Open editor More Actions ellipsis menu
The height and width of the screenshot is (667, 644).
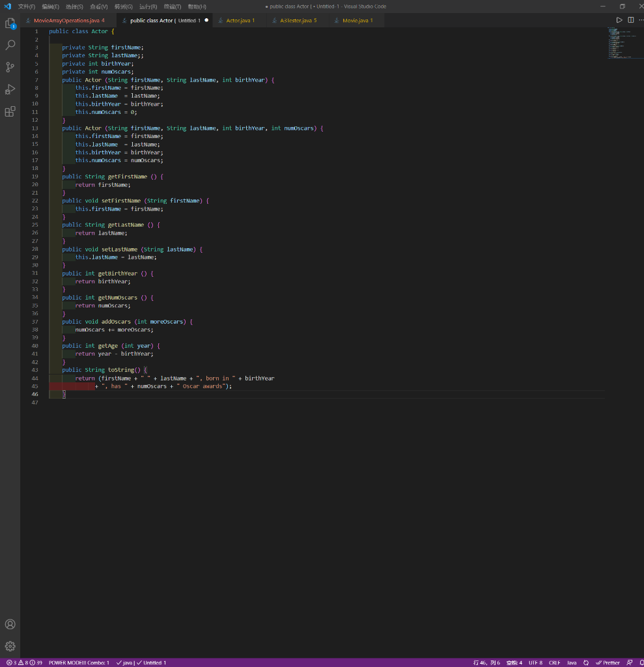(640, 20)
